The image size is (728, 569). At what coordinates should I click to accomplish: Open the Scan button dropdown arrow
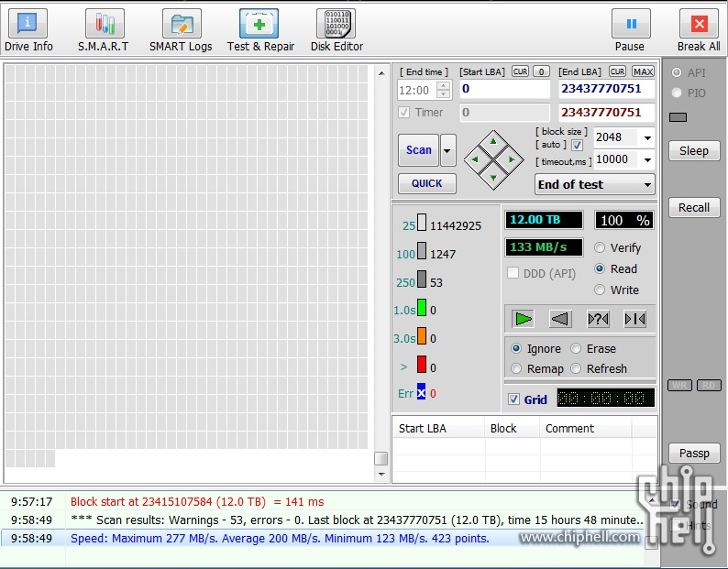click(447, 150)
